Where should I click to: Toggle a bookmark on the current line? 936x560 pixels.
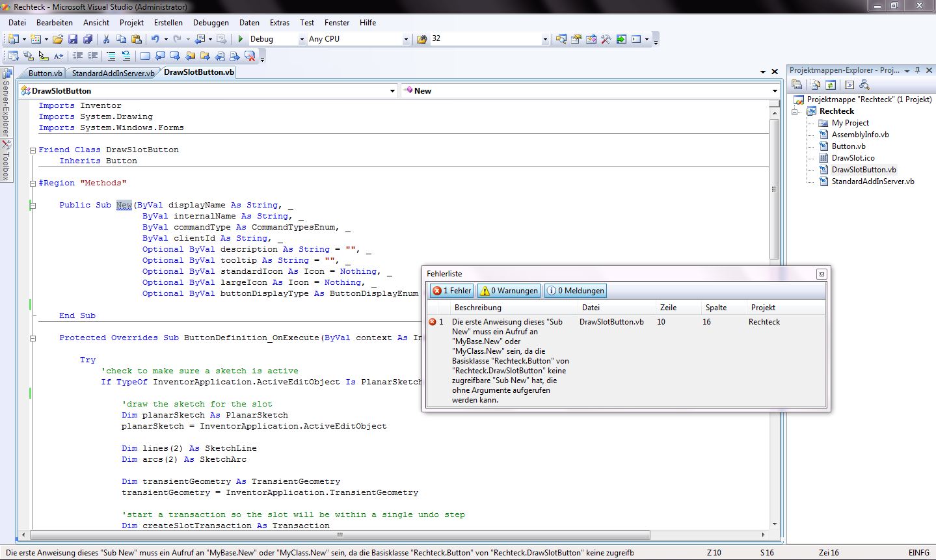click(144, 56)
